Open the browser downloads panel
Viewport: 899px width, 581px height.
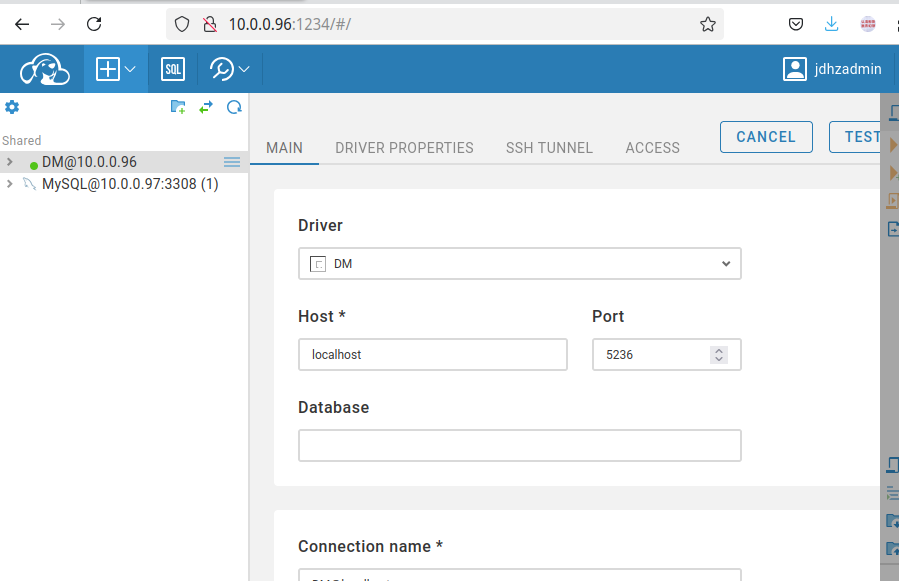coord(831,24)
